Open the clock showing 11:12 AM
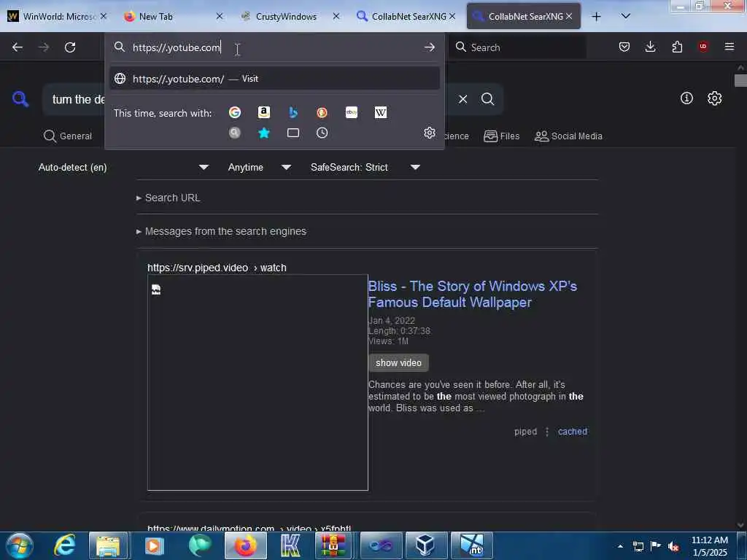Viewport: 747px width, 560px height. 709,546
